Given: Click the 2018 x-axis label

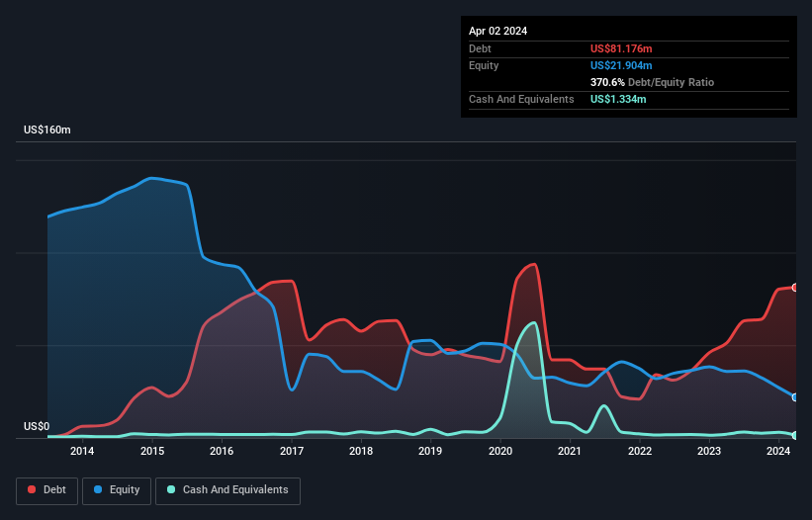Looking at the screenshot, I should [x=361, y=451].
